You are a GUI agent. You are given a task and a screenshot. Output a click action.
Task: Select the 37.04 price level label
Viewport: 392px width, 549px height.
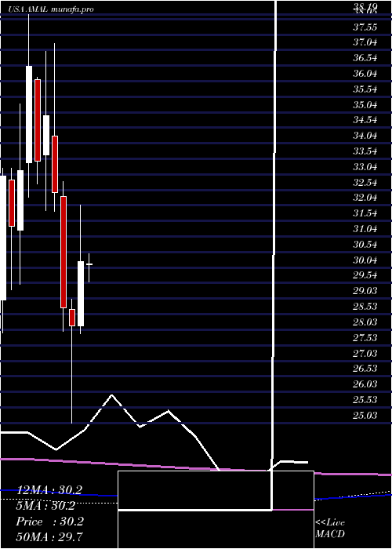[x=365, y=42]
